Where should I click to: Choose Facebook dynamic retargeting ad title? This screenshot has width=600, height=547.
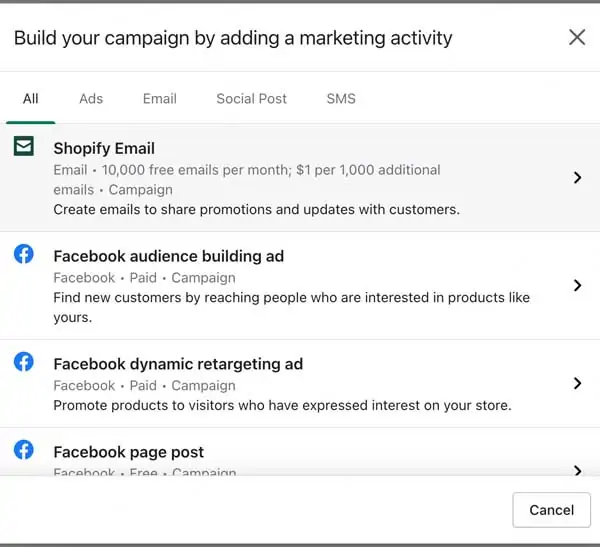pos(178,364)
